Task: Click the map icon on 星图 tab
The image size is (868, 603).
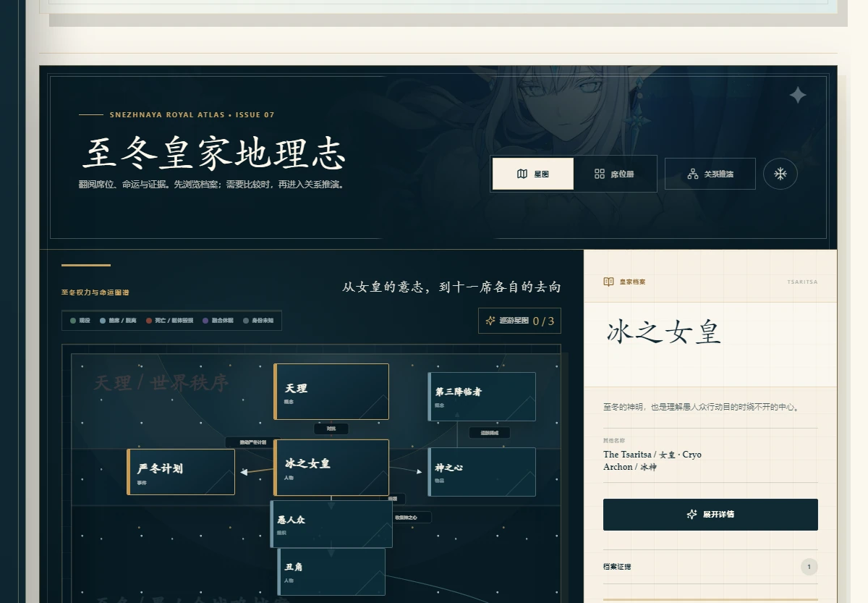Action: pyautogui.click(x=522, y=174)
